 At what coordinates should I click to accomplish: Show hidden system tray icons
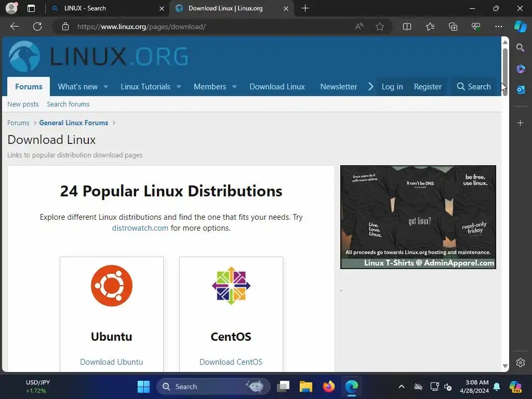point(402,387)
